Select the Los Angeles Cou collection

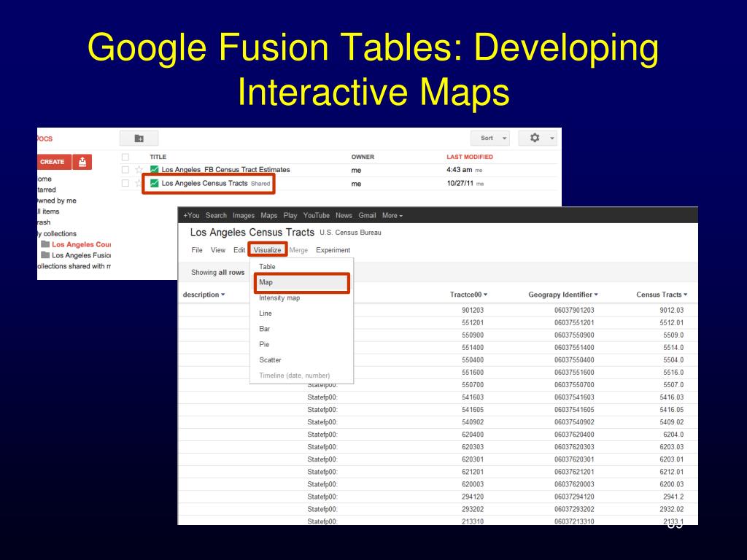click(81, 244)
